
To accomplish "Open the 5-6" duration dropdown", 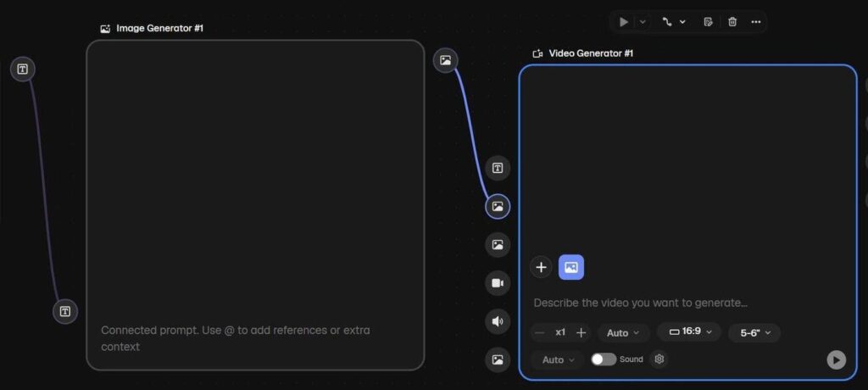I will [754, 333].
